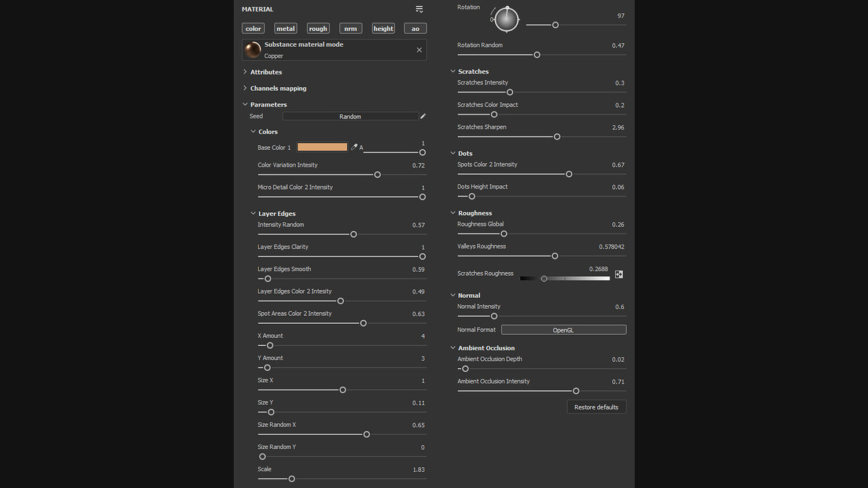This screenshot has width=868, height=488.
Task: Collapse the Scratches parameter group
Action: pos(453,72)
